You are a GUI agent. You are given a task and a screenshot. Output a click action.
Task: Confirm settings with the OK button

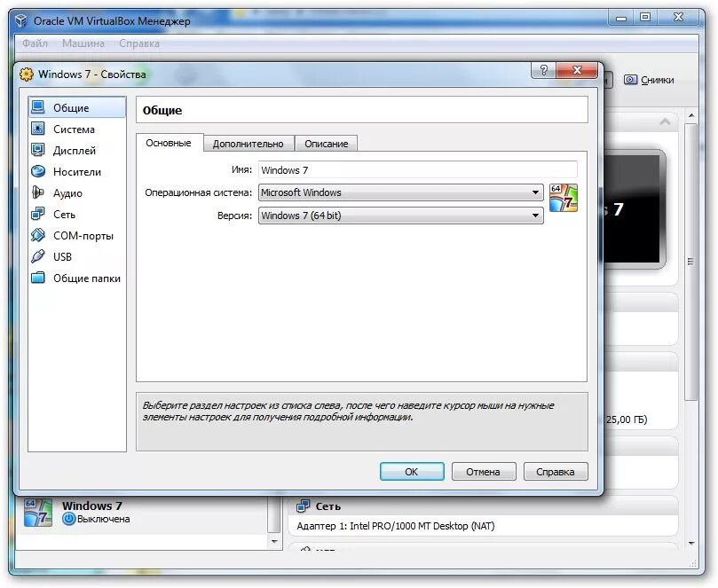412,471
